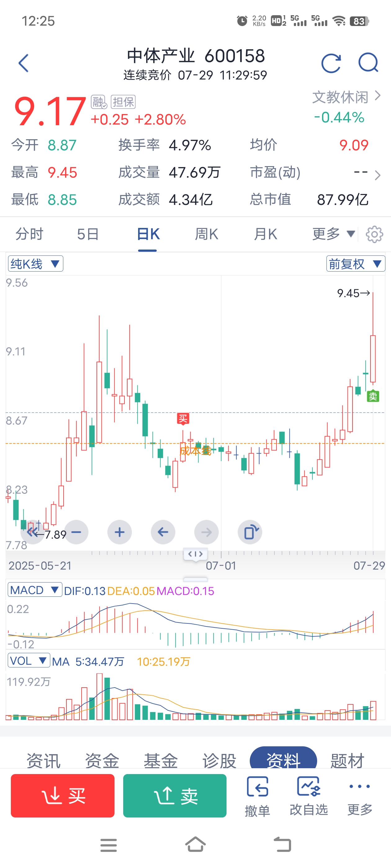Zoom in chart with plus button
Viewport: 391px width, 868px height.
[x=119, y=532]
